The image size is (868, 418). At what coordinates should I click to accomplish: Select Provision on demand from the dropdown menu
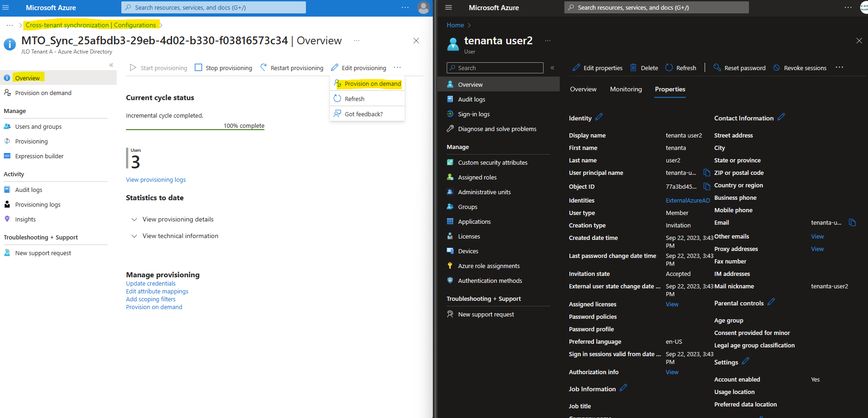(367, 84)
